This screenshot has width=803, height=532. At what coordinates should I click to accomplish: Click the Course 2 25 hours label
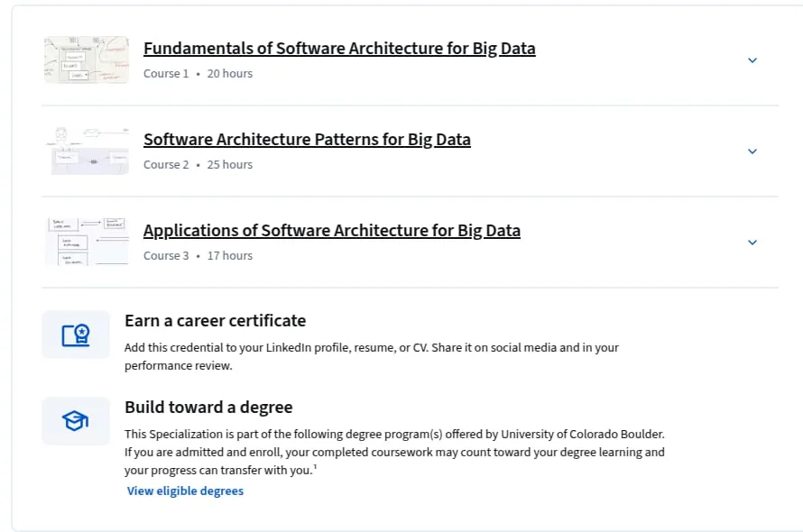(198, 165)
